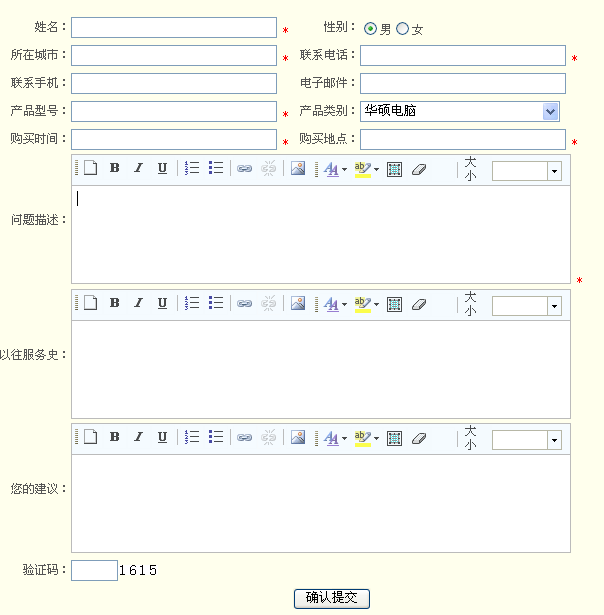Viewport: 604px width, 615px height.
Task: Click unlink icon in 问题描述 editor
Action: pos(269,168)
